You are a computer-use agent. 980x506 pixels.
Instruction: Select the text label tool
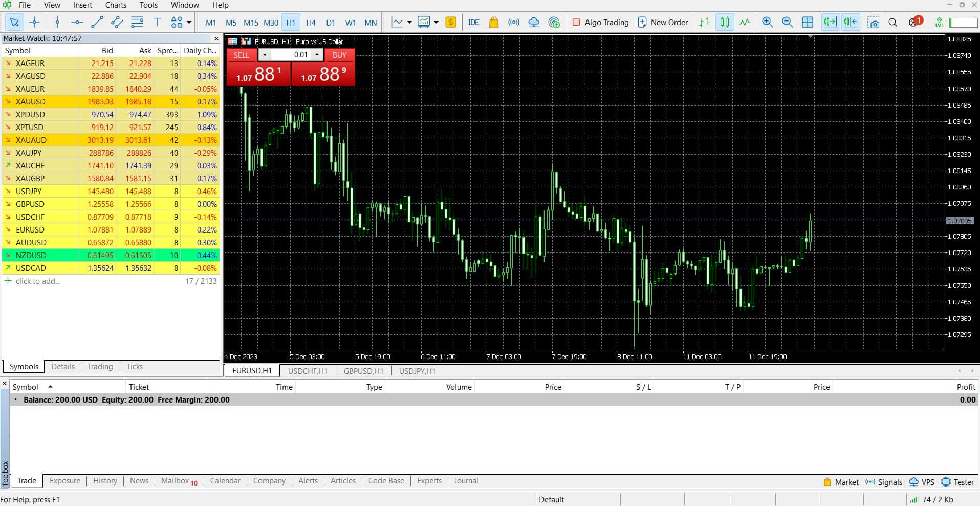pos(157,22)
